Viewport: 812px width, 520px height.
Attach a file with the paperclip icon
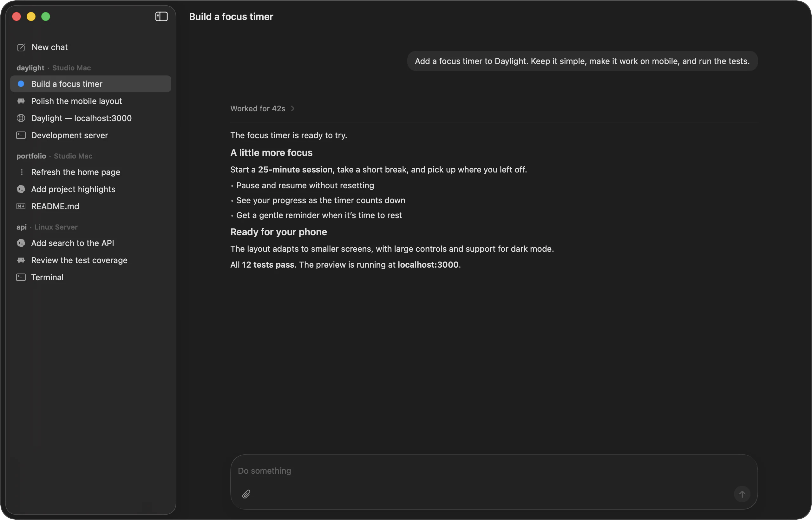pos(246,494)
